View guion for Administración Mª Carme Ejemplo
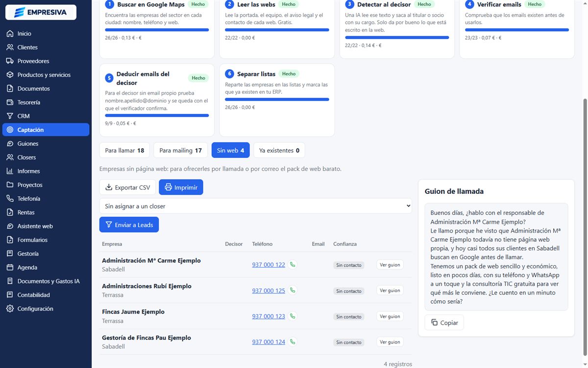This screenshot has height=368, width=588. pyautogui.click(x=390, y=264)
